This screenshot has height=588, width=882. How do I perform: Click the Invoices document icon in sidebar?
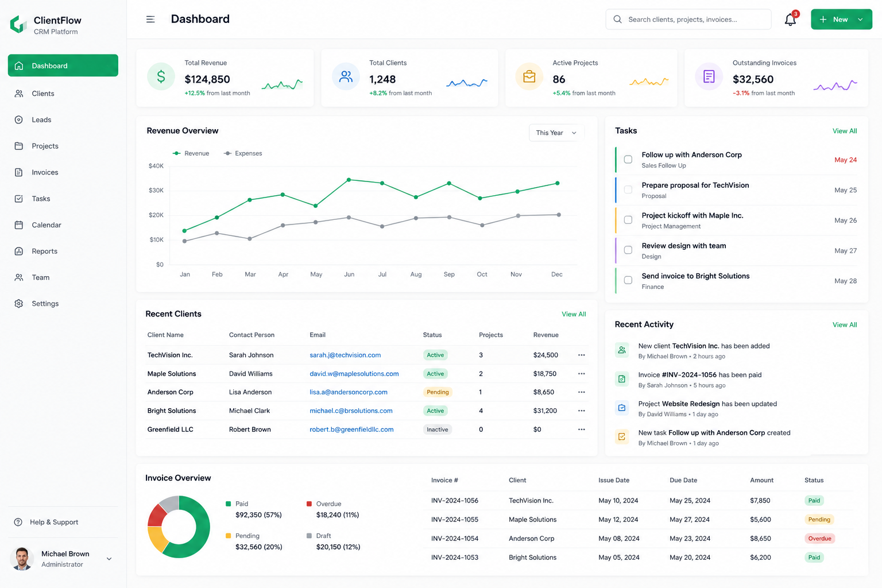(x=19, y=172)
